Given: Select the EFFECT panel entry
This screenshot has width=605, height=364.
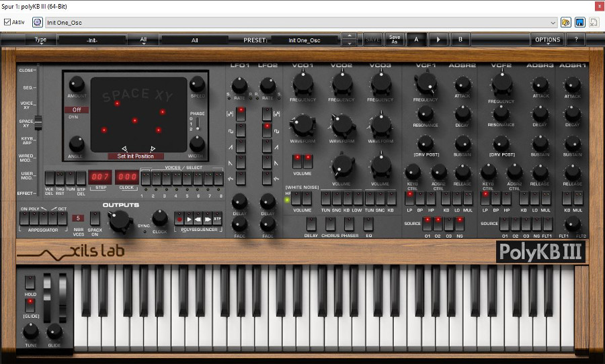Looking at the screenshot, I should pos(26,193).
